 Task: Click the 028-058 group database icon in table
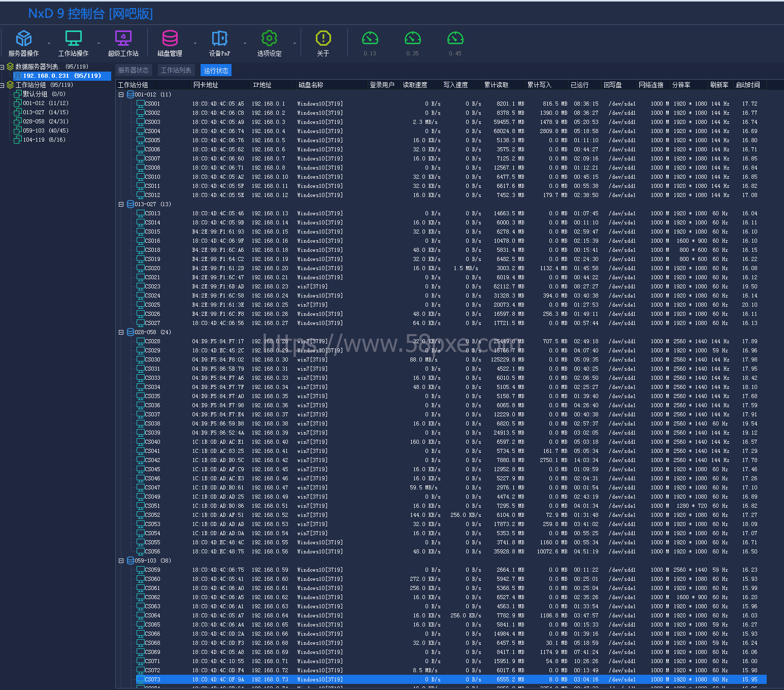[x=130, y=332]
